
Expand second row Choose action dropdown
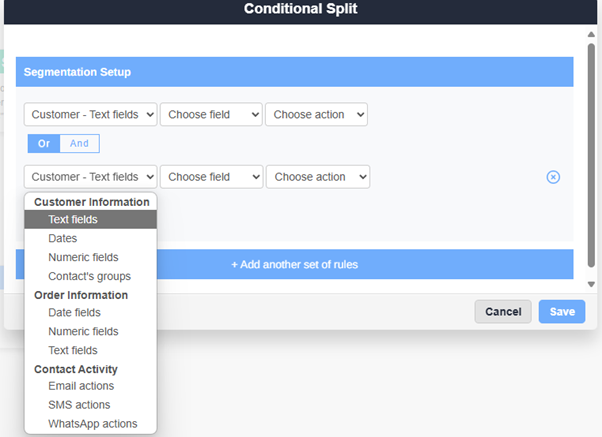click(x=317, y=177)
